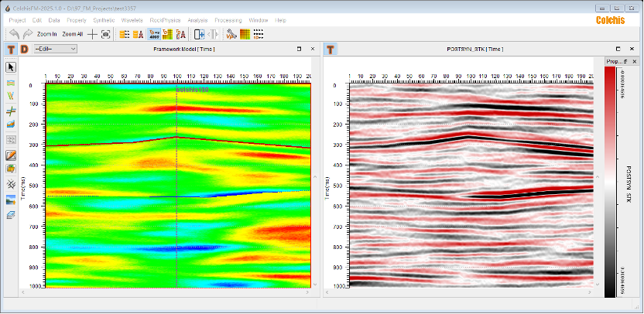This screenshot has width=644, height=314.
Task: Click the pencil edit tool in sidebar
Action: 11,155
